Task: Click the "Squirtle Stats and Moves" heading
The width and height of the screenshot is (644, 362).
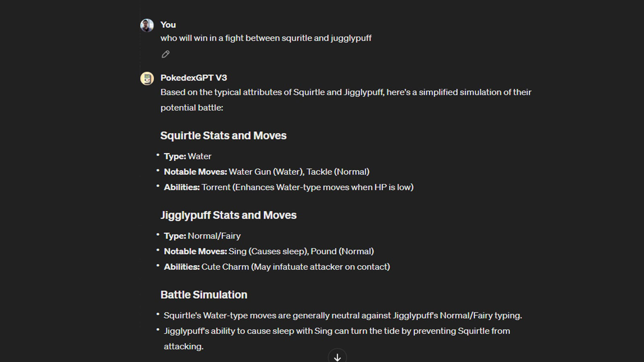Action: pos(223,136)
